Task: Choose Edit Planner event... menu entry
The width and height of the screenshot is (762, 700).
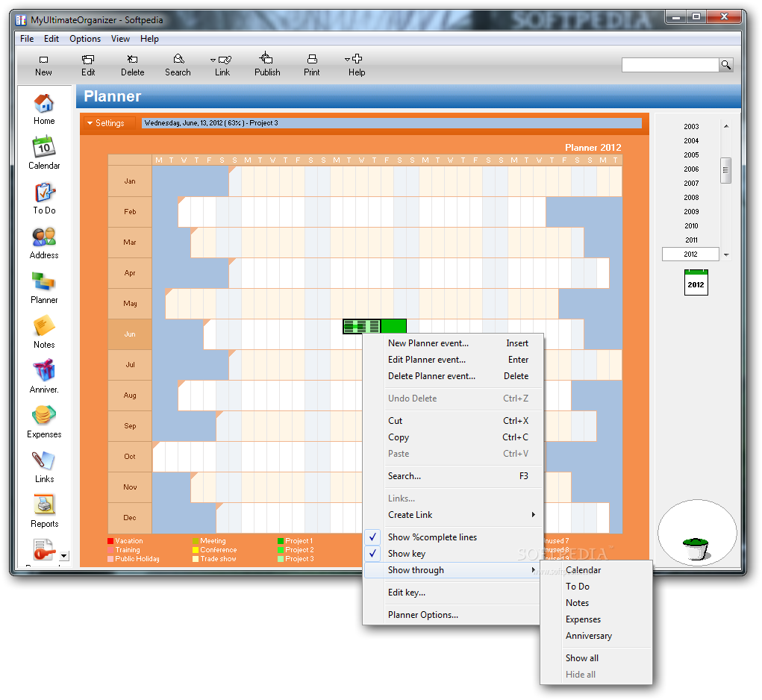Action: [x=452, y=360]
